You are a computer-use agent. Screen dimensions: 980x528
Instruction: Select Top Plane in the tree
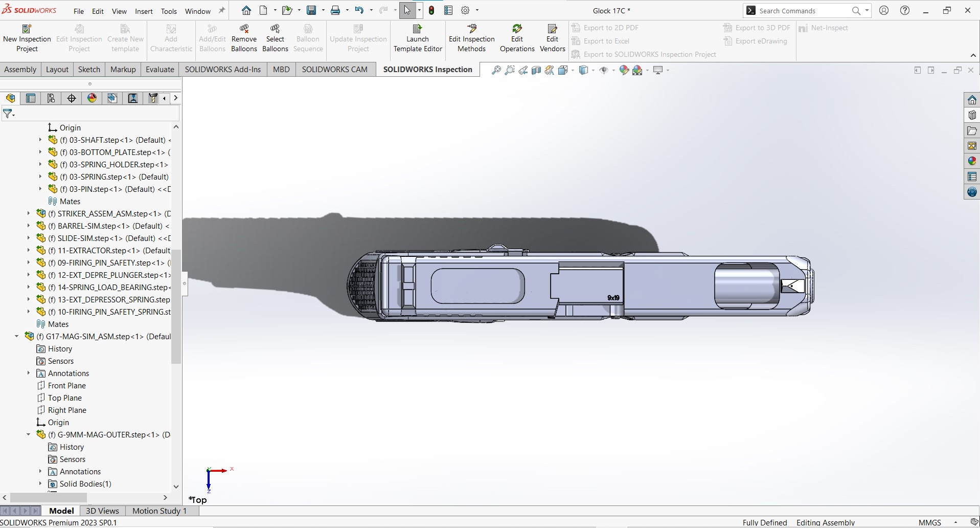(x=64, y=398)
